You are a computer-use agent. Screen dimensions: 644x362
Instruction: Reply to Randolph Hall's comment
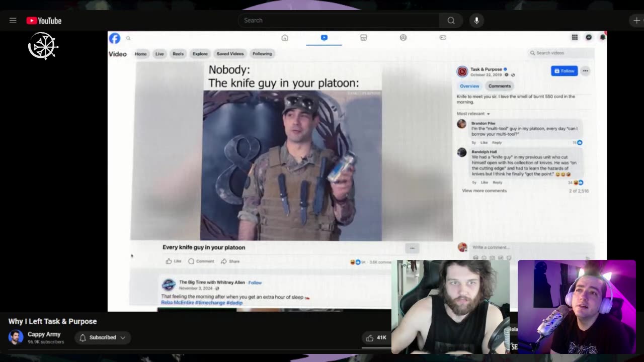click(497, 183)
